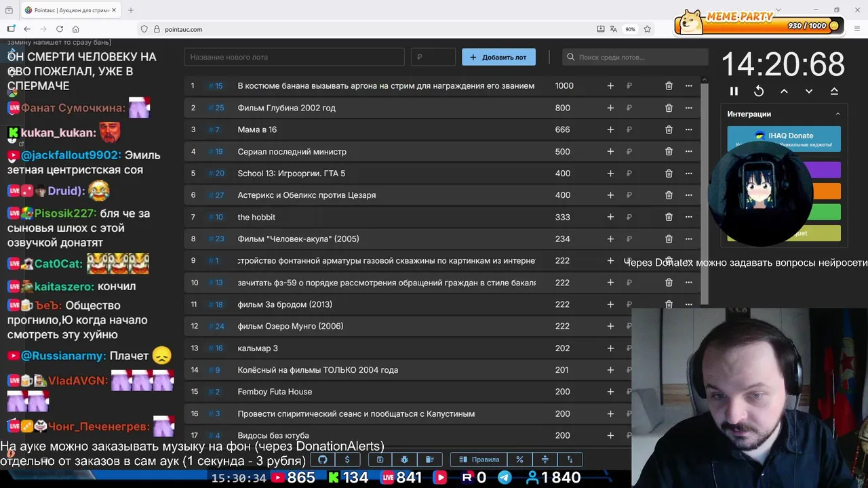This screenshot has height=488, width=868.
Task: Open more options for Сериал последний министр
Action: tap(689, 151)
